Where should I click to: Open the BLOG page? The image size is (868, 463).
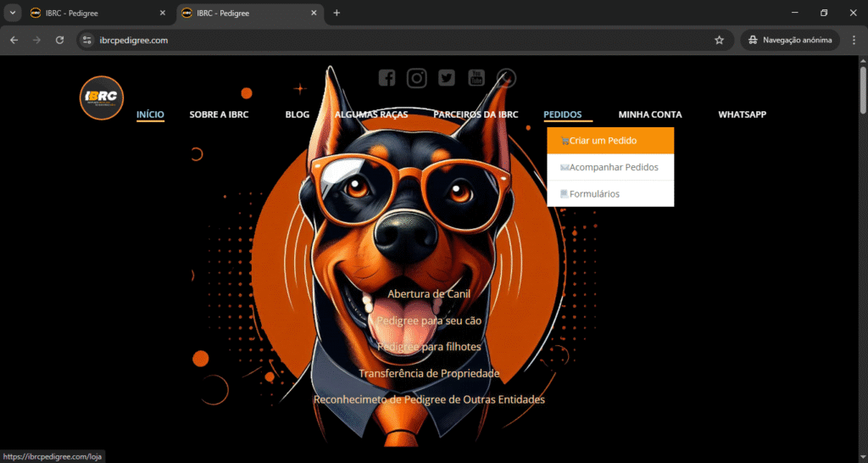[298, 114]
